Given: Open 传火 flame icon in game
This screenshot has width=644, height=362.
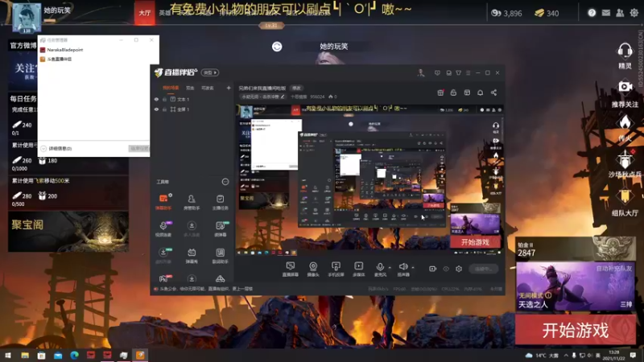Looking at the screenshot, I should 625,129.
